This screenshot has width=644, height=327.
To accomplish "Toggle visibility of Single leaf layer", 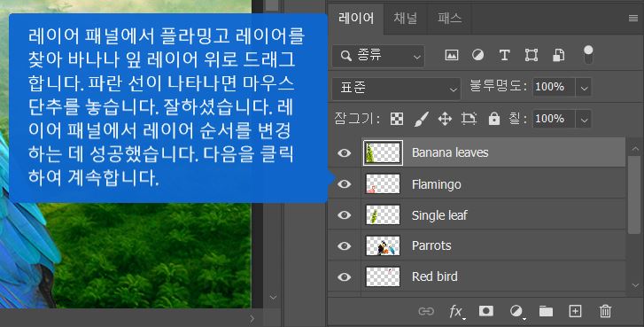I will [345, 214].
